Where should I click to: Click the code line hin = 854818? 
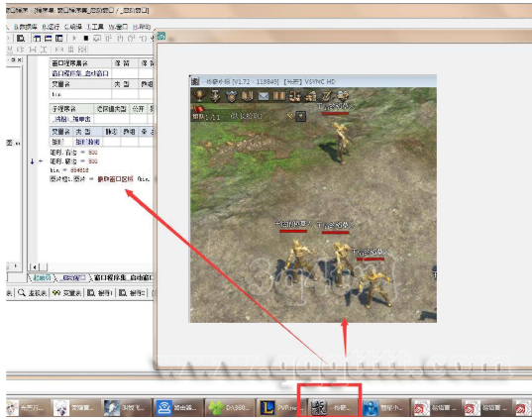pos(69,170)
